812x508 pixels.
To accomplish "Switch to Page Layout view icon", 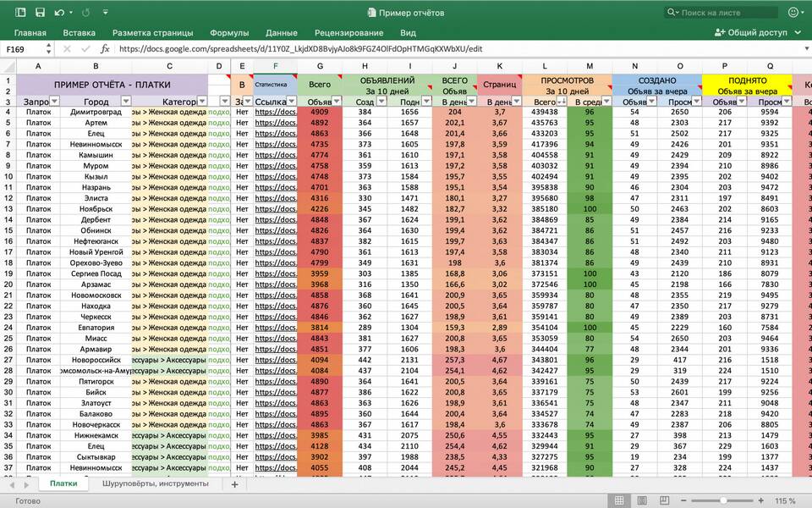I will coord(642,500).
